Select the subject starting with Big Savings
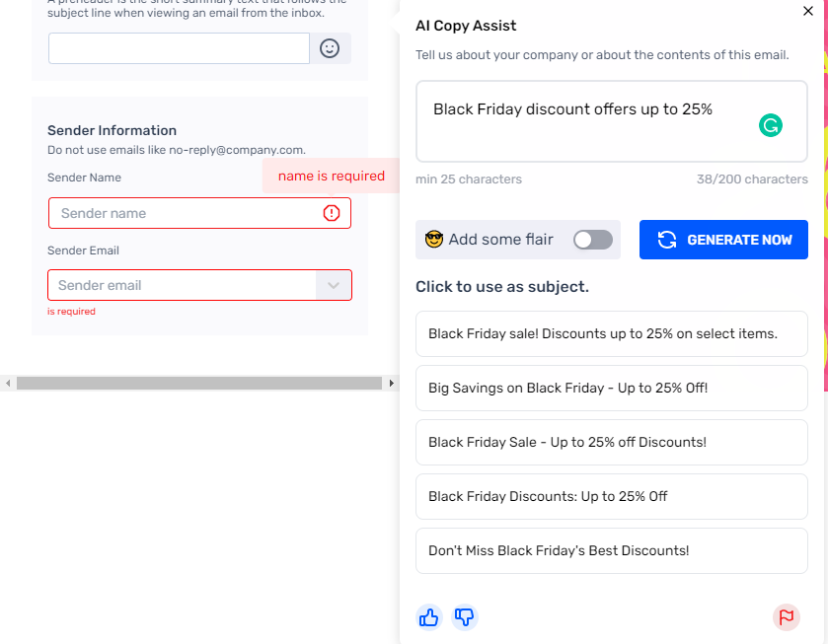The height and width of the screenshot is (644, 828). [x=611, y=388]
